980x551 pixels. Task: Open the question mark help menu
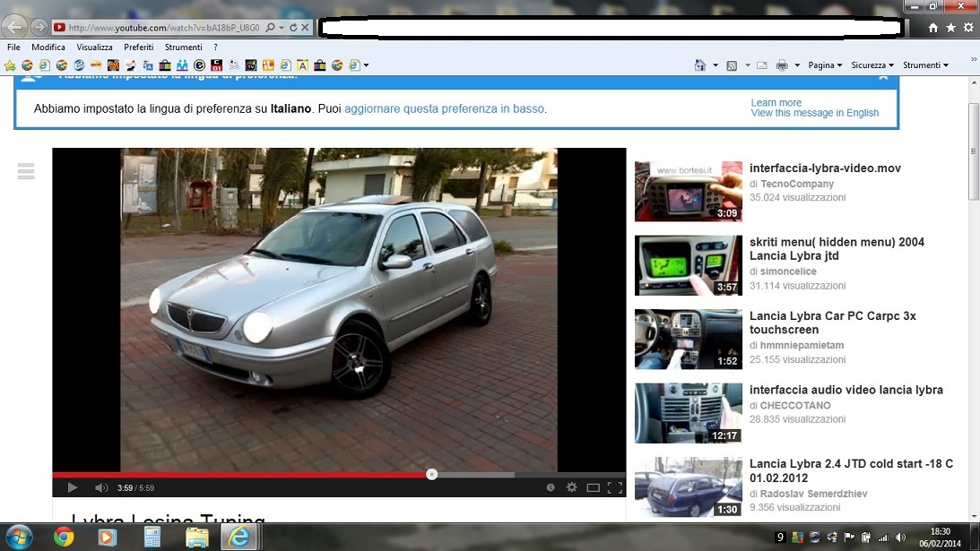pyautogui.click(x=215, y=47)
